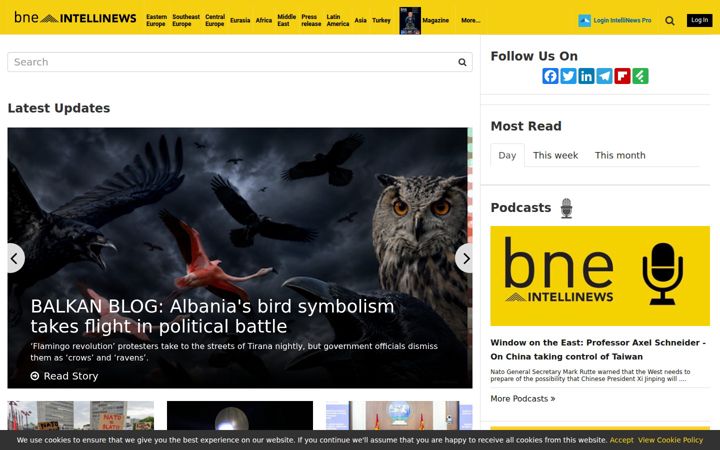Open Balkan Blog Albania bird symbolism headline
Screen dimensions: 720x450
pos(212,316)
